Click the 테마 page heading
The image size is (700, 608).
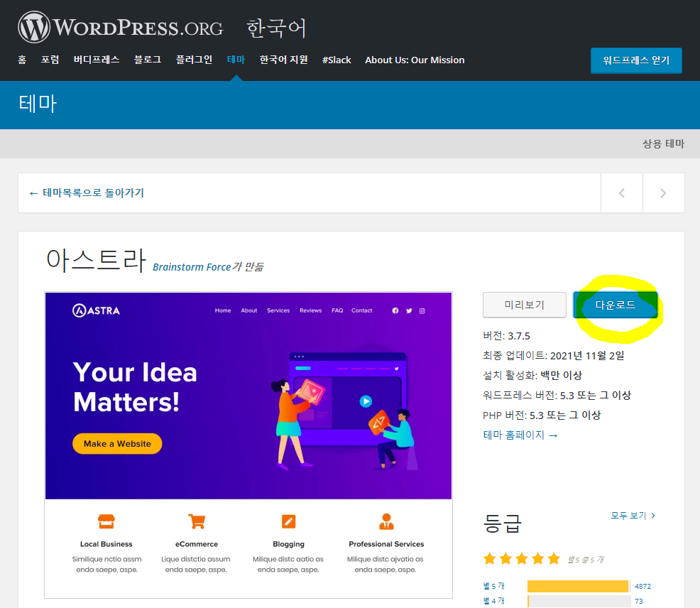(x=38, y=104)
